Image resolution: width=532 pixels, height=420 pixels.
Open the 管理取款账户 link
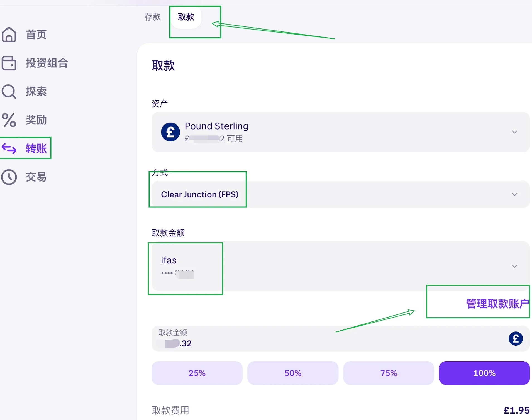tap(497, 304)
